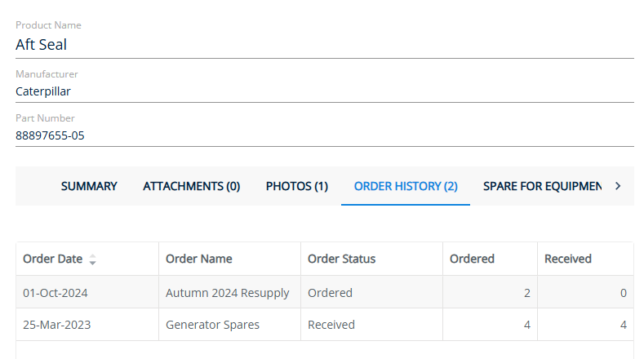Open the Spare For Equipment tab

point(542,186)
